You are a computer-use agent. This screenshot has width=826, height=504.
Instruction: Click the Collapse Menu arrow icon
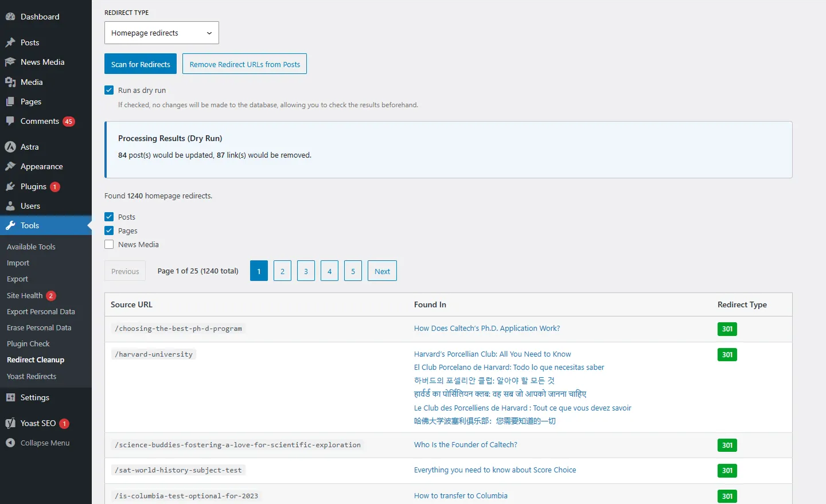pos(10,443)
